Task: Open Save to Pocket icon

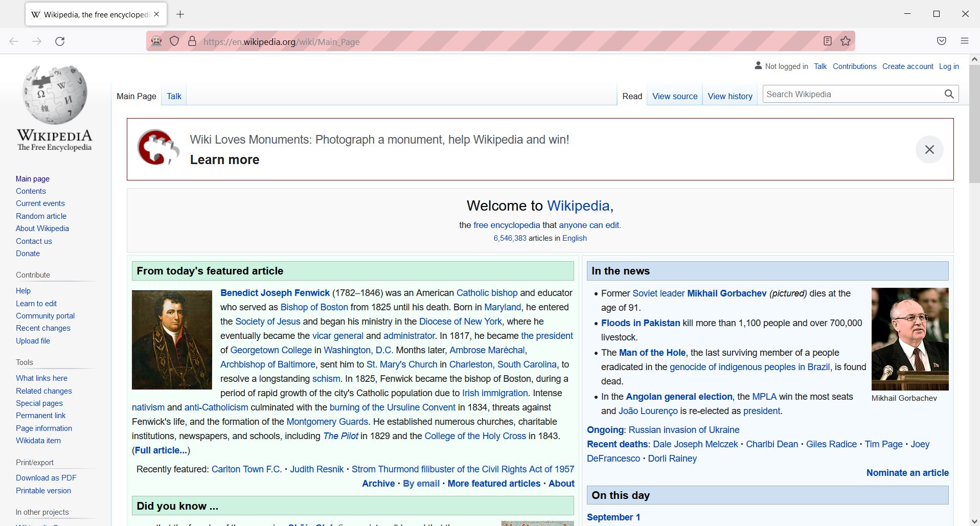Action: tap(942, 41)
